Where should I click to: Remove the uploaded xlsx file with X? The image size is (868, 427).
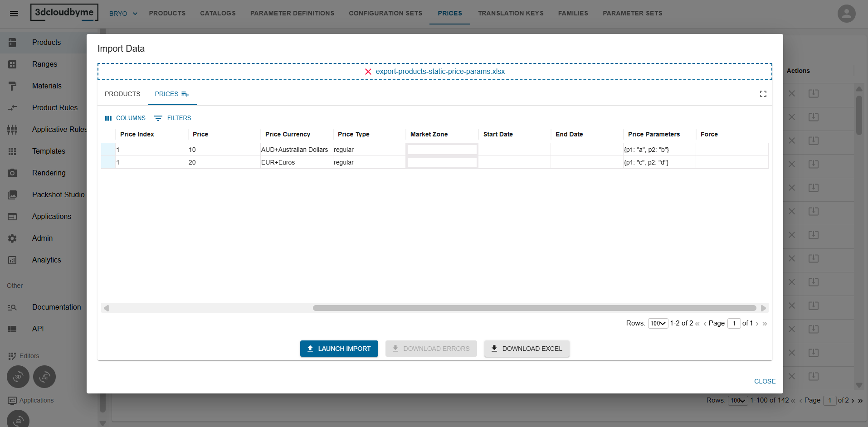click(x=368, y=72)
